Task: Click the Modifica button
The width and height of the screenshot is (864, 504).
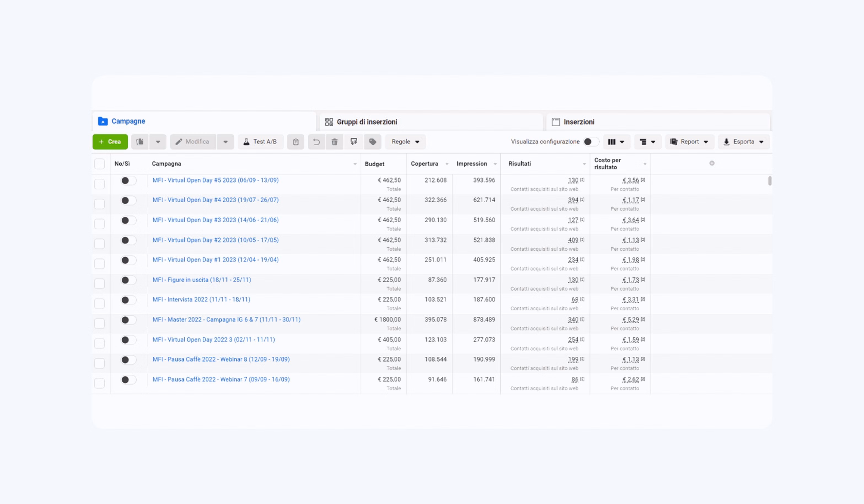Action: 193,142
